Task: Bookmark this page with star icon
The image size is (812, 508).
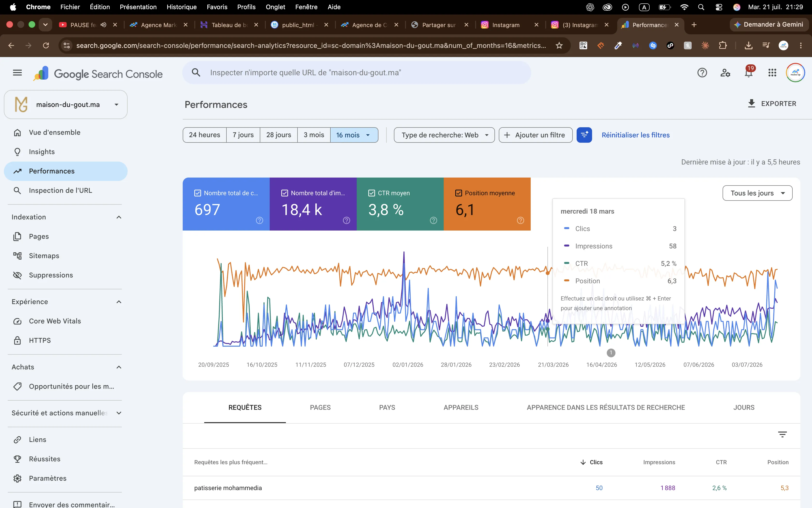Action: pos(559,45)
